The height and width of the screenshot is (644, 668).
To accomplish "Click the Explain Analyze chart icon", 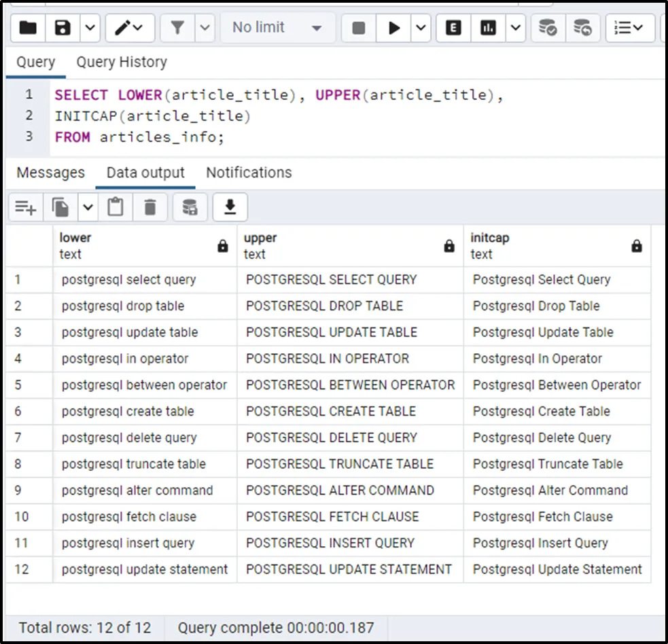I will 488,28.
